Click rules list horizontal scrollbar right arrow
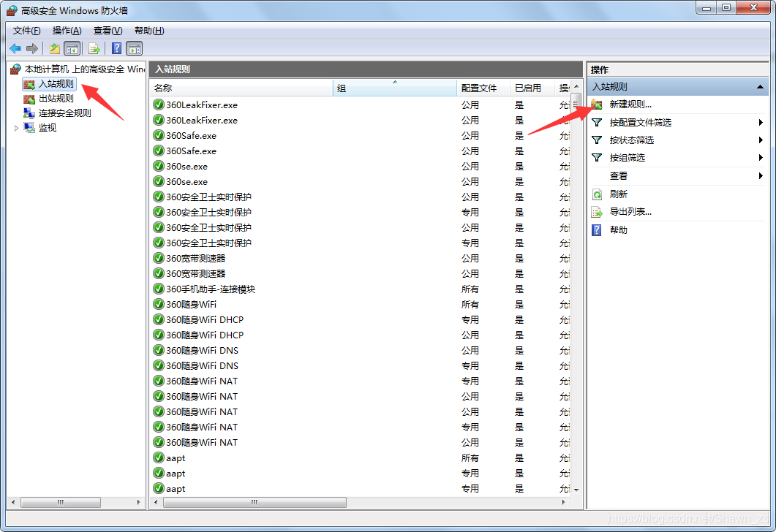776x532 pixels. point(563,502)
